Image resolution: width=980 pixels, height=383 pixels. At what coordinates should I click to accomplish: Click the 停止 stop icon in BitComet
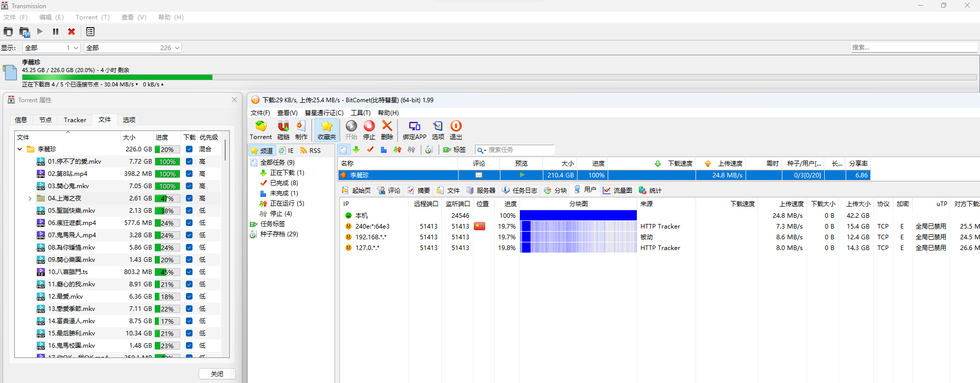[x=369, y=130]
